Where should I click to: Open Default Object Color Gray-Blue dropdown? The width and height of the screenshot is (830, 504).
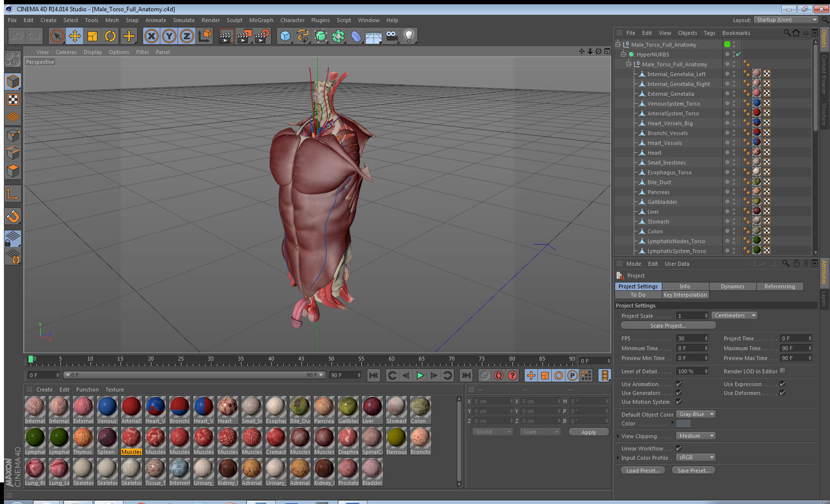tap(696, 414)
